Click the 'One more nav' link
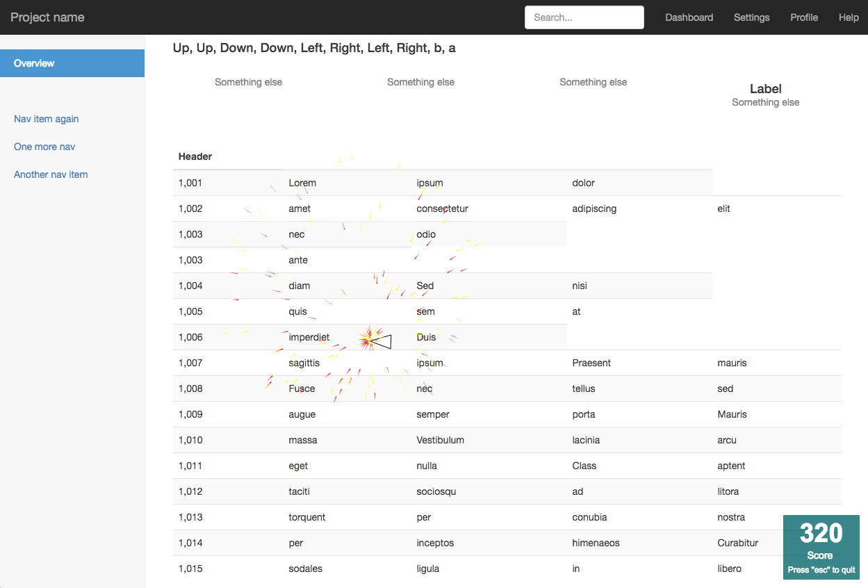Screen dimensions: 868x588 pos(44,147)
